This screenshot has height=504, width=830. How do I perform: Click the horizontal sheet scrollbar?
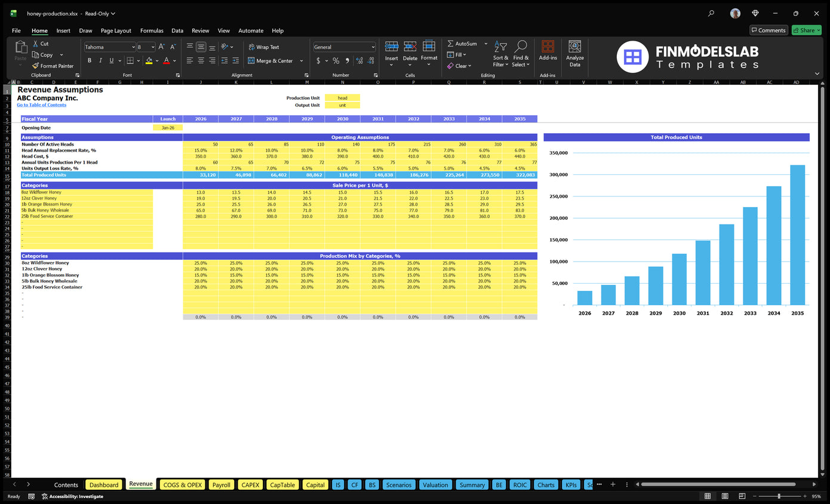(x=720, y=484)
